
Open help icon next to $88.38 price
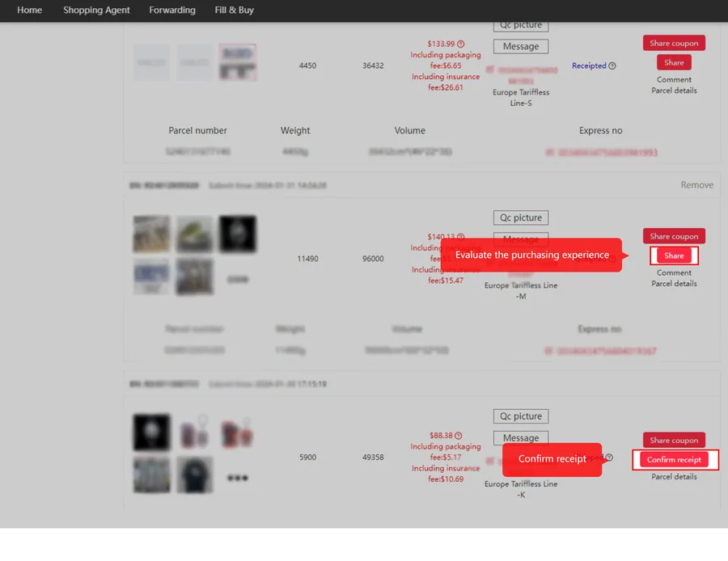(x=459, y=436)
